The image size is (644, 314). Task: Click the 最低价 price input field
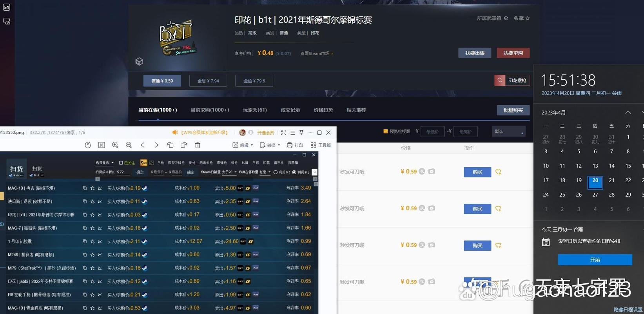coord(433,131)
